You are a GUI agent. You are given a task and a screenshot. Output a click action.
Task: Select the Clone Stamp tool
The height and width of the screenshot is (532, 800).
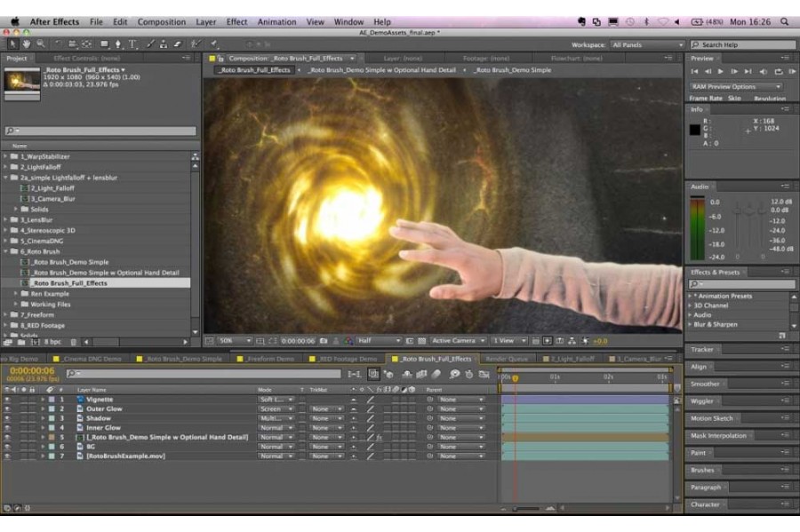click(164, 44)
